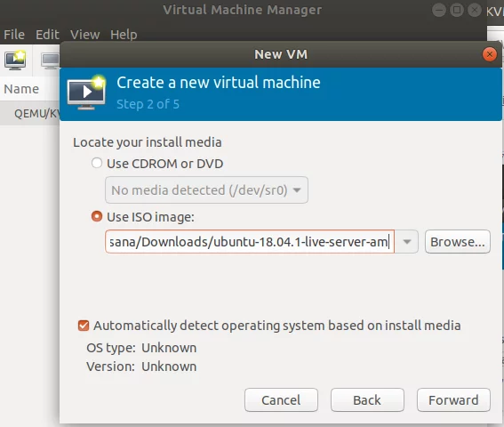Open the File menu
This screenshot has height=427, width=504.
(x=14, y=35)
